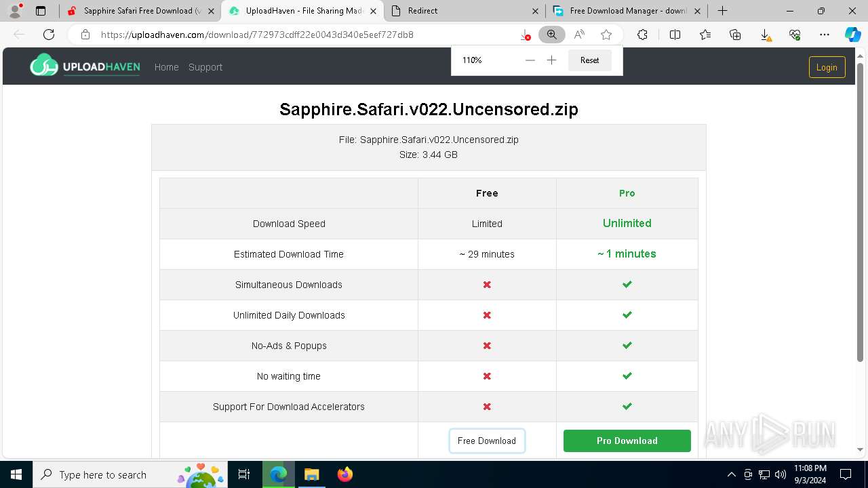Screen dimensions: 868x488
Task: Open the Collections icon
Action: click(735, 35)
